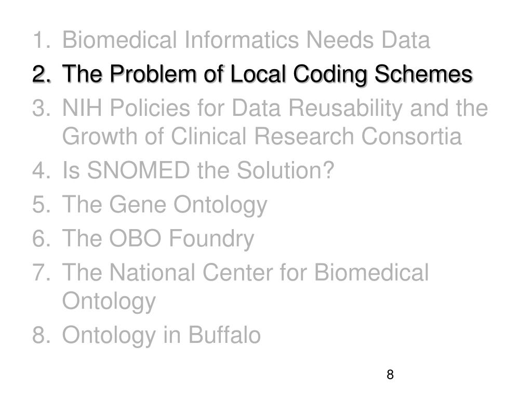Click the highlighted list number '2.'
The height and width of the screenshot is (399, 532).
click(x=42, y=74)
